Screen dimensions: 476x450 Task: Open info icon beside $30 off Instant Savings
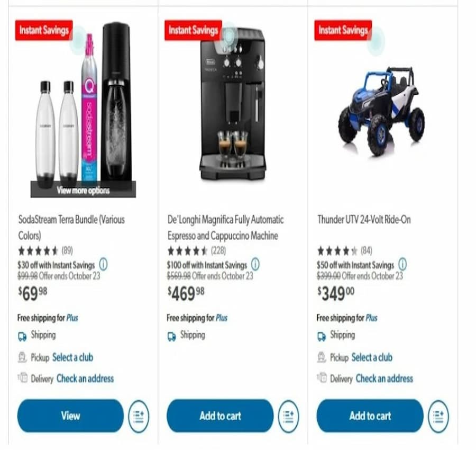(103, 264)
